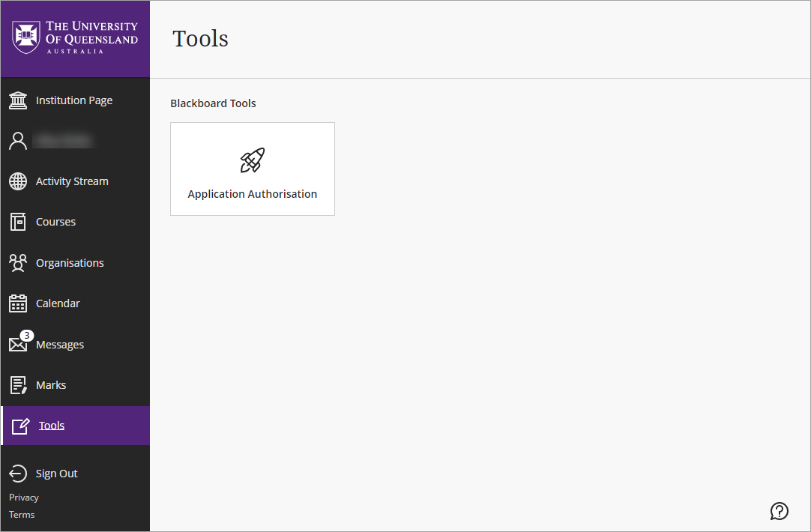This screenshot has height=532, width=811.
Task: Click the Tools pencil-square icon
Action: pyautogui.click(x=20, y=426)
